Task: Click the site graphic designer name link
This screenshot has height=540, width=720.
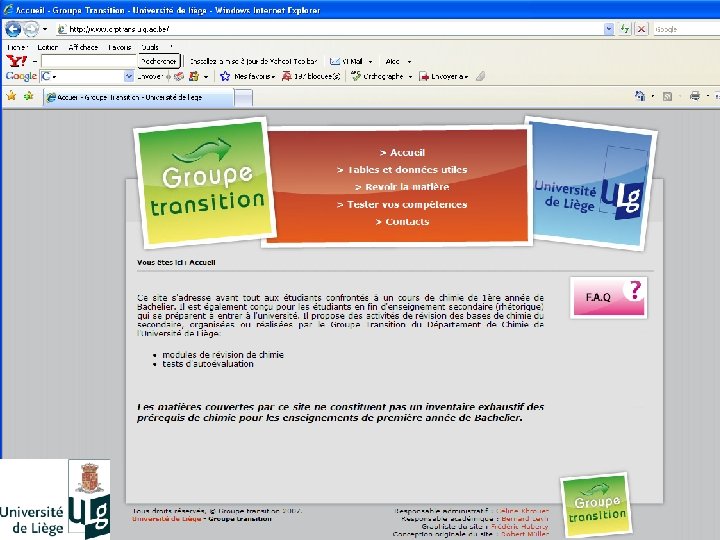Action: [x=520, y=526]
